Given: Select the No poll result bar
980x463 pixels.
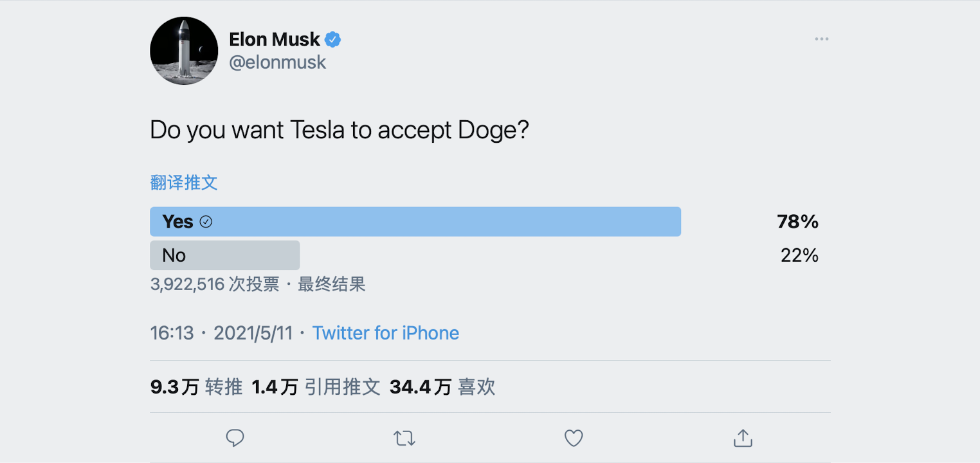Looking at the screenshot, I should click(224, 255).
